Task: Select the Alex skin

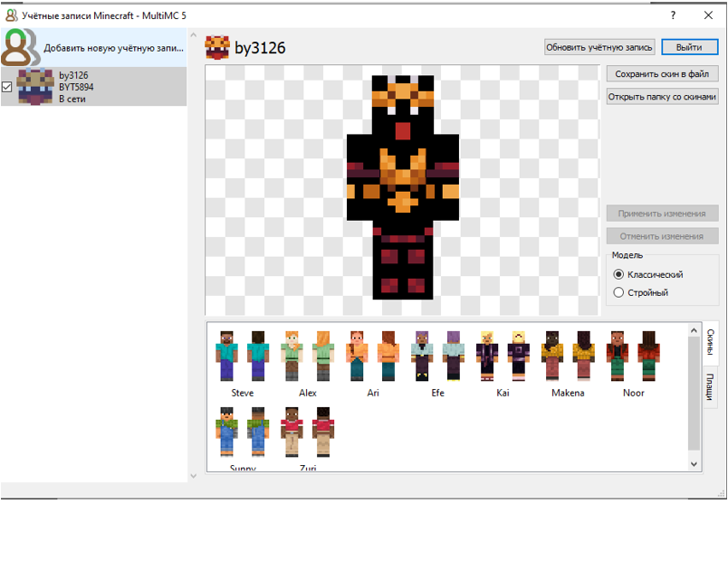Action: click(x=307, y=364)
